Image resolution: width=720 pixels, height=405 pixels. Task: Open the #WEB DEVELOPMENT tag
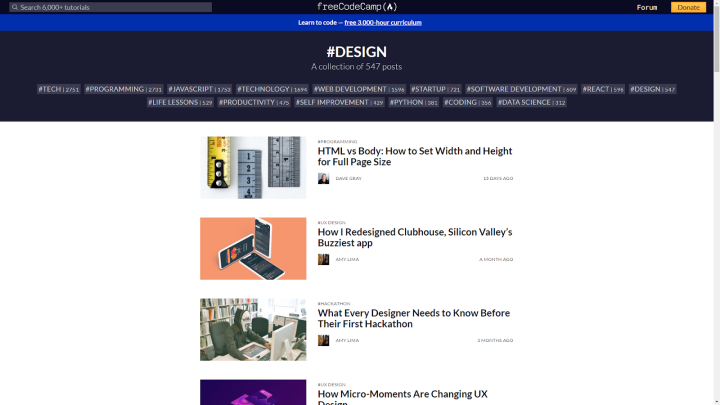click(x=359, y=89)
